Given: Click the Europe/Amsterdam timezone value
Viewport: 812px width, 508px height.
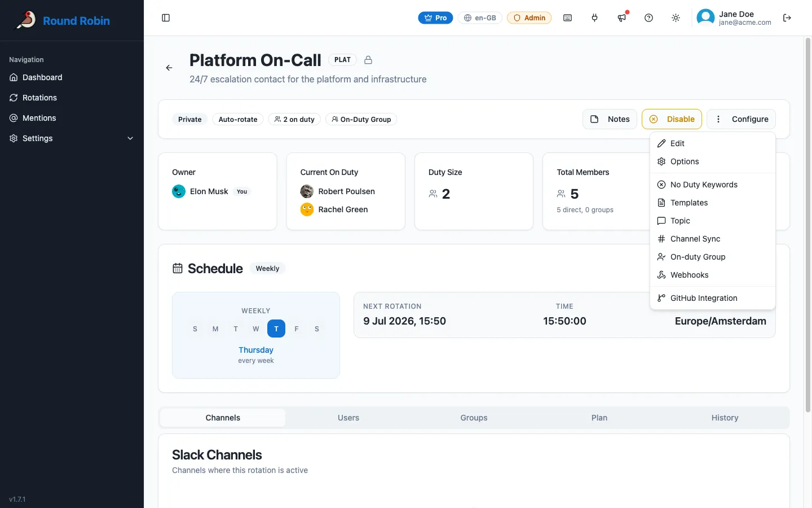Looking at the screenshot, I should click(x=721, y=321).
